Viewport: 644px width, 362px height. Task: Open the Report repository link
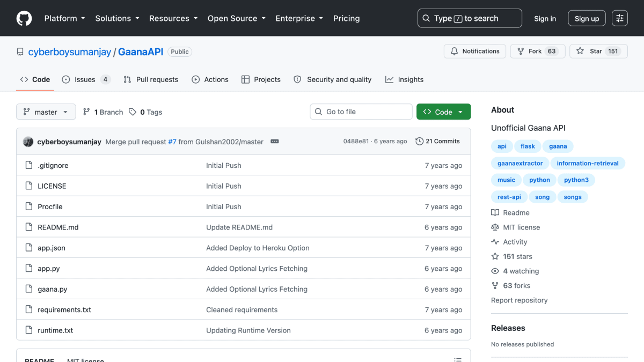click(x=519, y=300)
